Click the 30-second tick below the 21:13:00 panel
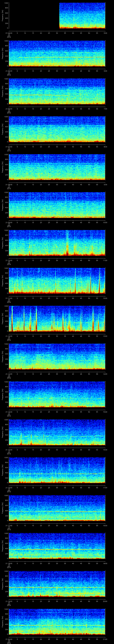Viewport: 114px width, 644px height. coord(57,374)
